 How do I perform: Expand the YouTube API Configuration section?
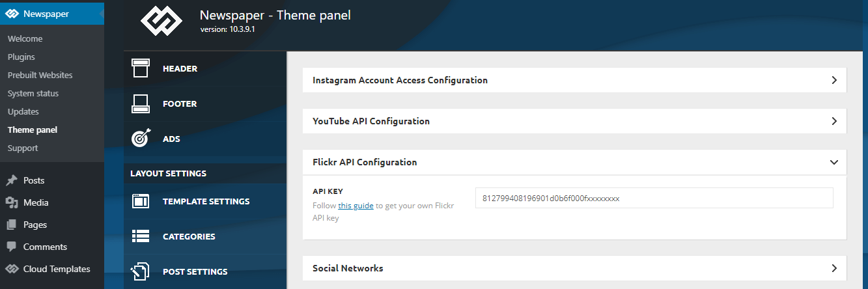click(575, 121)
